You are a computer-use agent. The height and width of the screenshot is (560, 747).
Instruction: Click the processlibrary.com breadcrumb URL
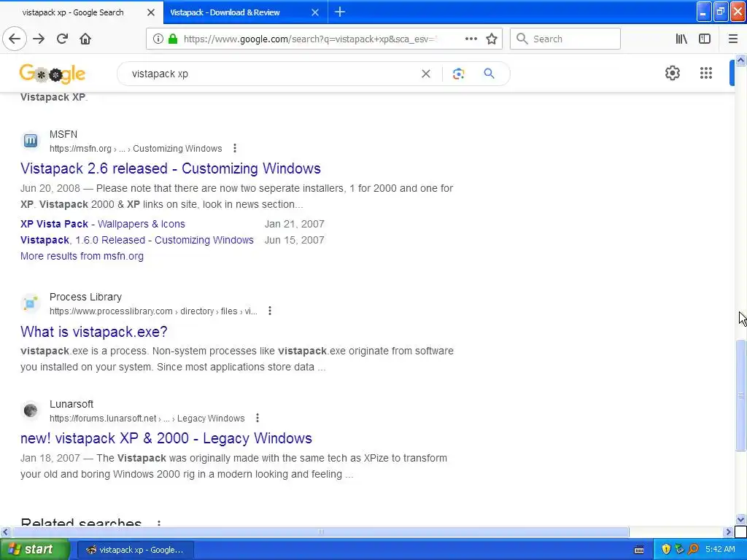coord(153,311)
